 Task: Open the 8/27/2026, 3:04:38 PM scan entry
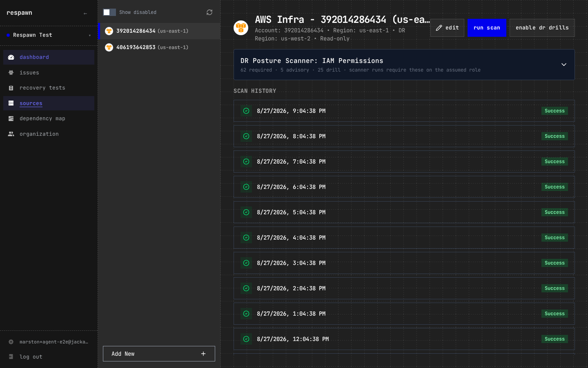point(404,263)
